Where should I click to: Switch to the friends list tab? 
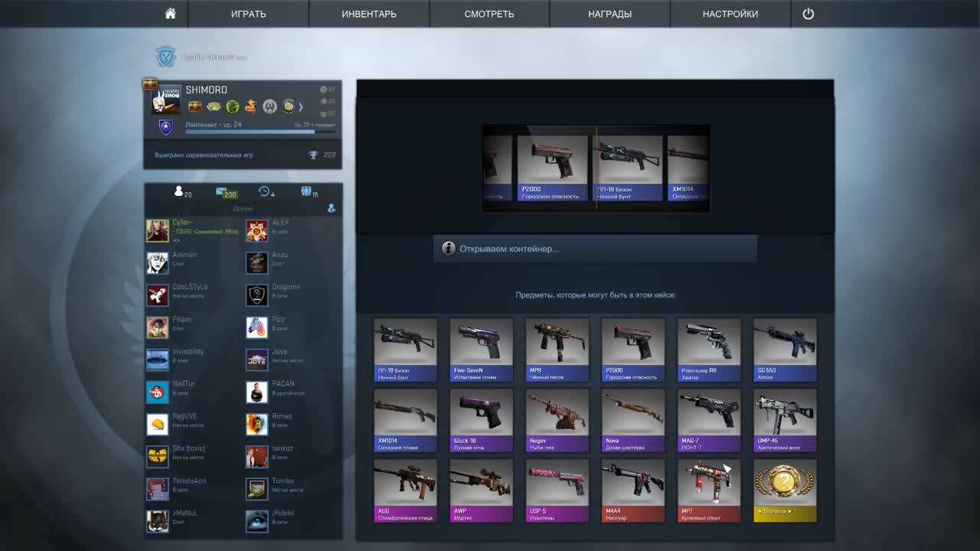pyautogui.click(x=182, y=192)
